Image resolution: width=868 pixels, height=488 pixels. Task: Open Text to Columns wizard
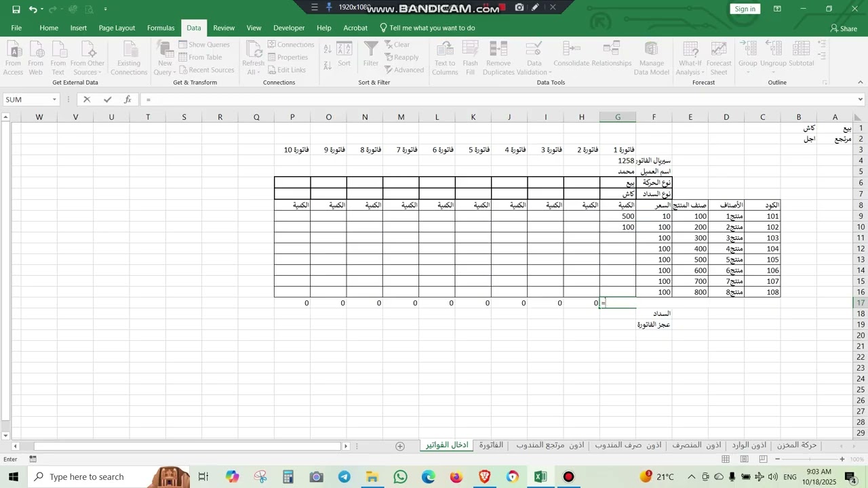coord(445,59)
